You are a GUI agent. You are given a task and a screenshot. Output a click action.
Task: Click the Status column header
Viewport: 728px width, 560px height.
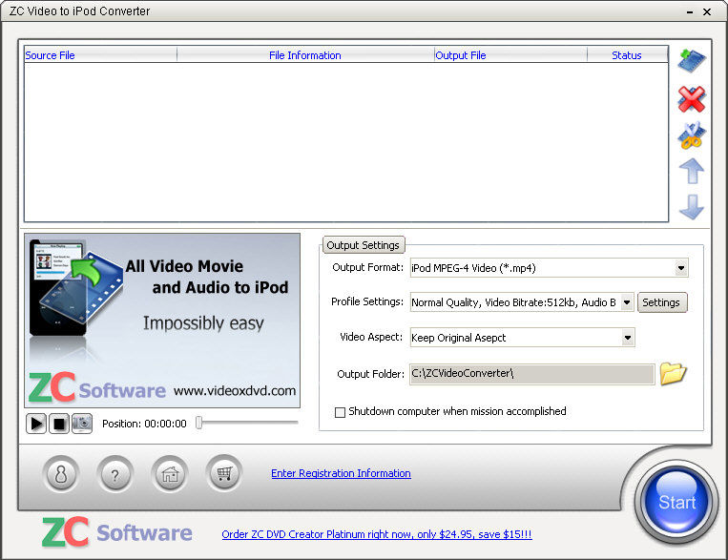[627, 55]
